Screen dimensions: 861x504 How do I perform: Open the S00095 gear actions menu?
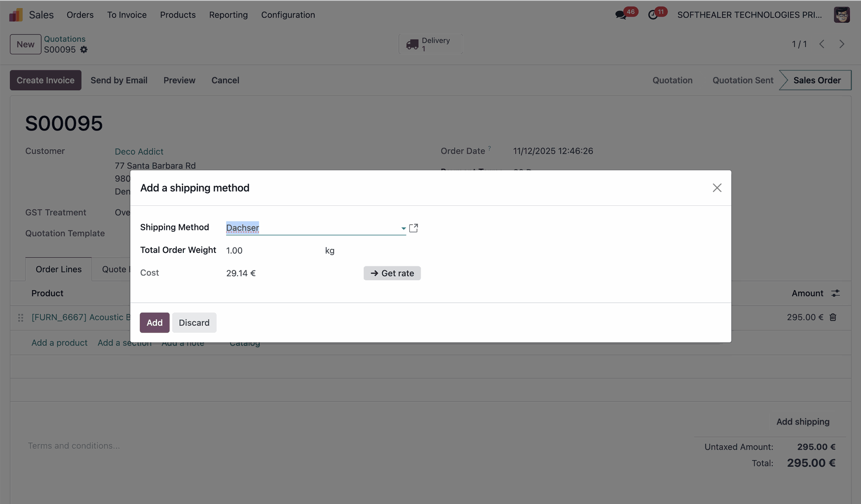(84, 50)
